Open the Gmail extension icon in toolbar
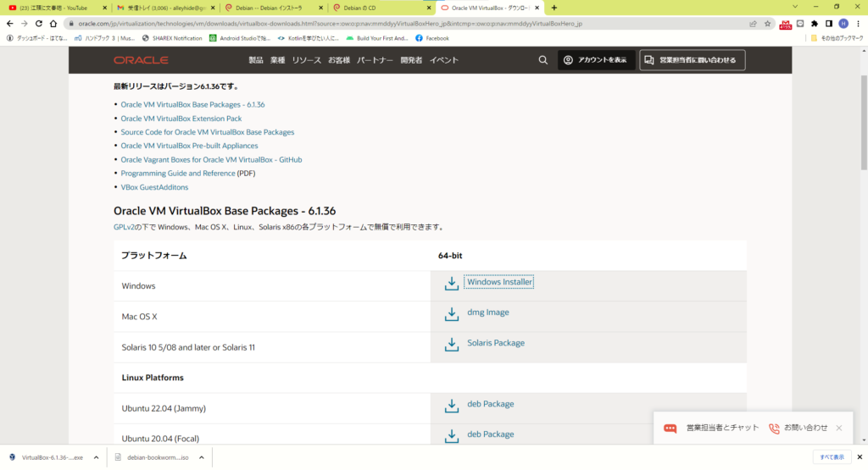The height and width of the screenshot is (470, 868). pos(785,25)
